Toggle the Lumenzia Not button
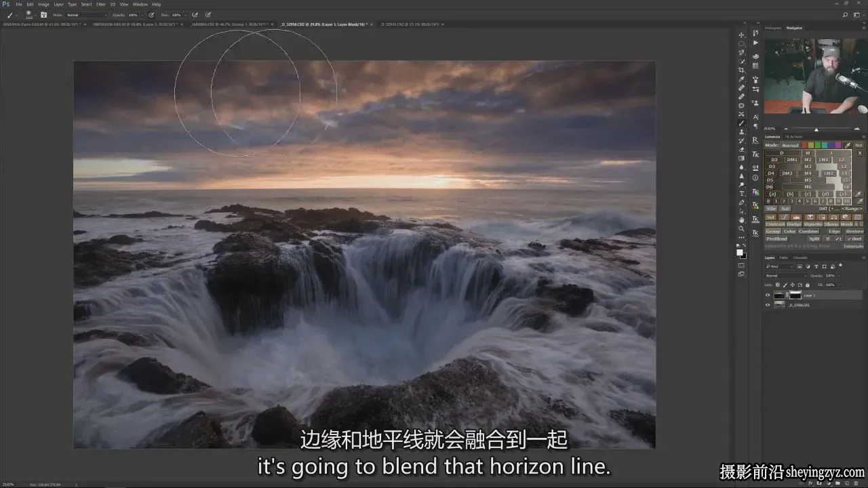The image size is (868, 488). tap(859, 145)
